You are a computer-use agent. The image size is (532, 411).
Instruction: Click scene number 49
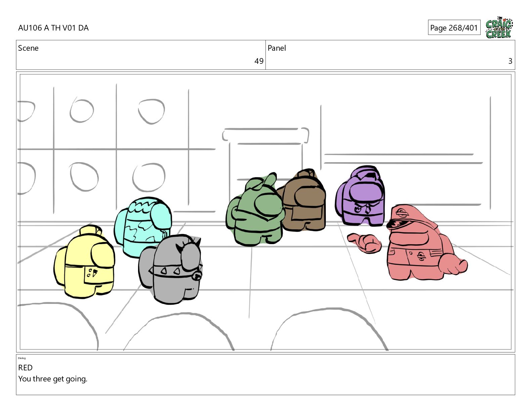tap(259, 61)
